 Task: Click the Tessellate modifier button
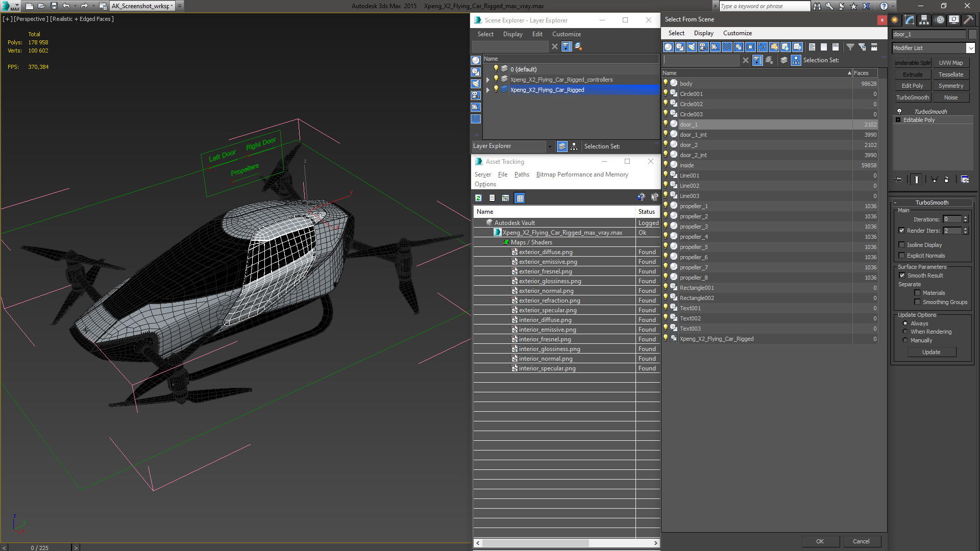(x=950, y=74)
